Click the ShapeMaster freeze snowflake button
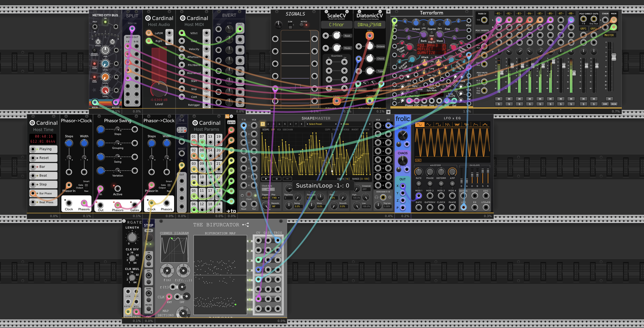 pyautogui.click(x=277, y=179)
